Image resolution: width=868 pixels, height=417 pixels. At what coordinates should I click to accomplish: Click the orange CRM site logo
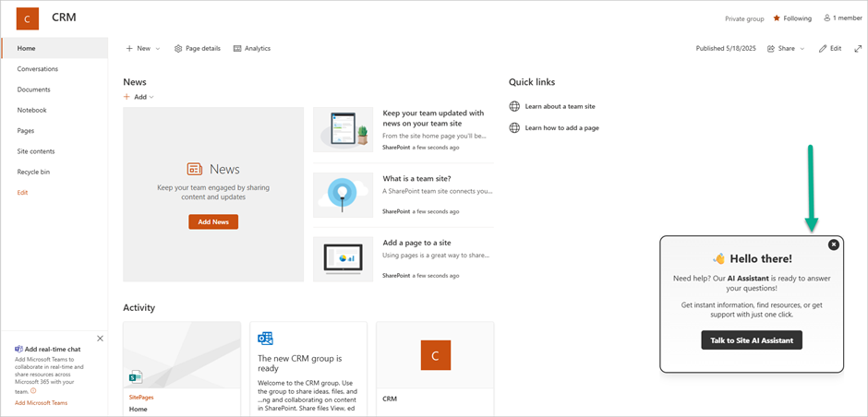point(28,18)
